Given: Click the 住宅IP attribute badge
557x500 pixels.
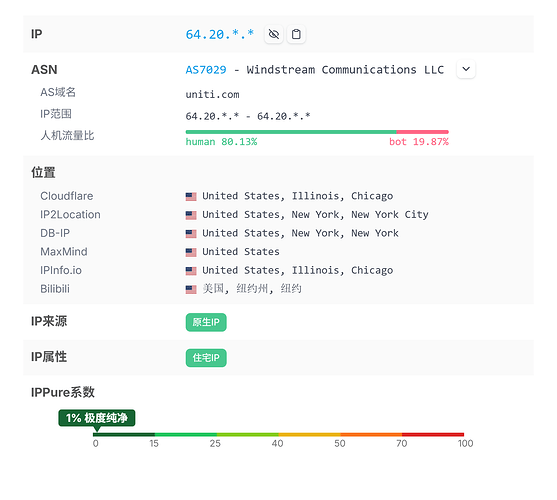Looking at the screenshot, I should (206, 358).
